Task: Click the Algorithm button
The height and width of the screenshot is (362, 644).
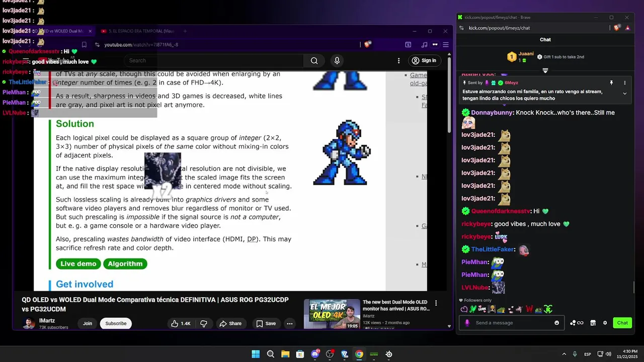Action: (125, 263)
